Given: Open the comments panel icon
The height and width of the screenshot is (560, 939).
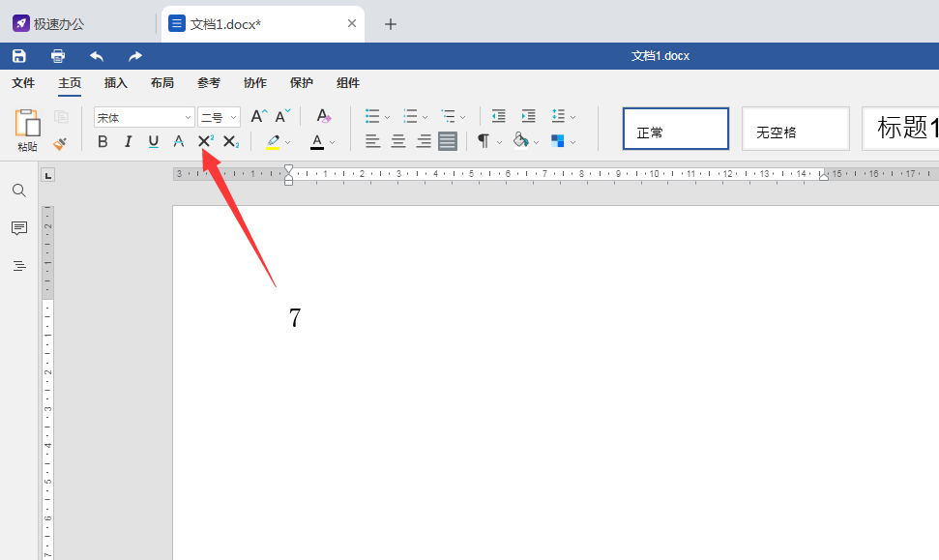Looking at the screenshot, I should (x=19, y=228).
